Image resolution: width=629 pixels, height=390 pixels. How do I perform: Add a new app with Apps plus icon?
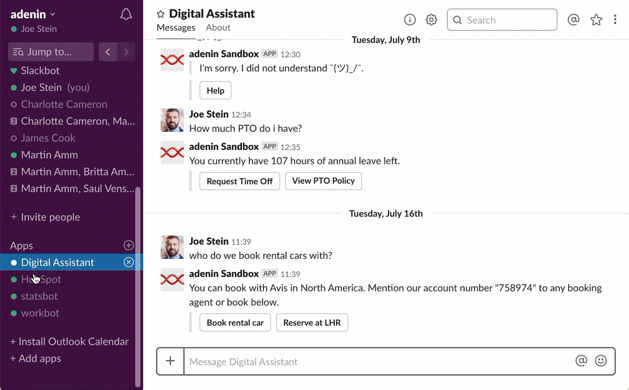tap(128, 245)
